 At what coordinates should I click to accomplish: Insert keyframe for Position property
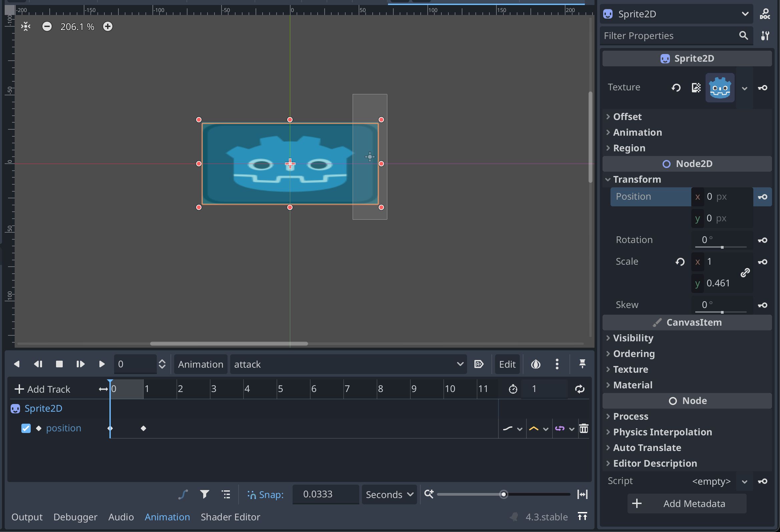(x=762, y=197)
